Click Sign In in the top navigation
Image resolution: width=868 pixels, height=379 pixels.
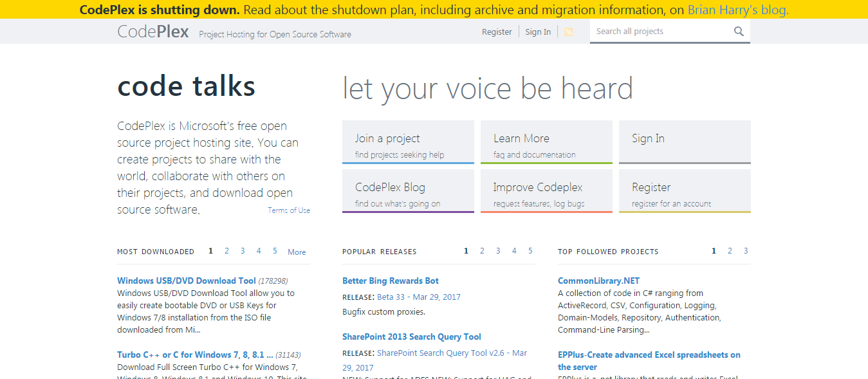tap(538, 32)
